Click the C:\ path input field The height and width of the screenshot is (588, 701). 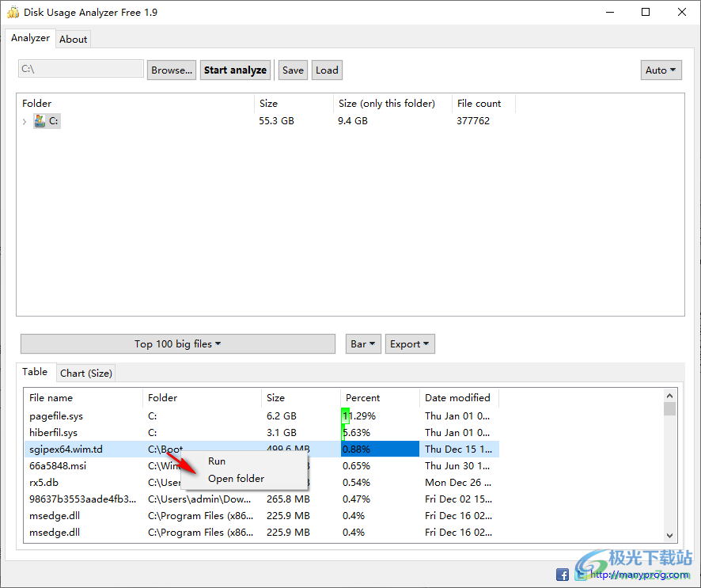(81, 69)
